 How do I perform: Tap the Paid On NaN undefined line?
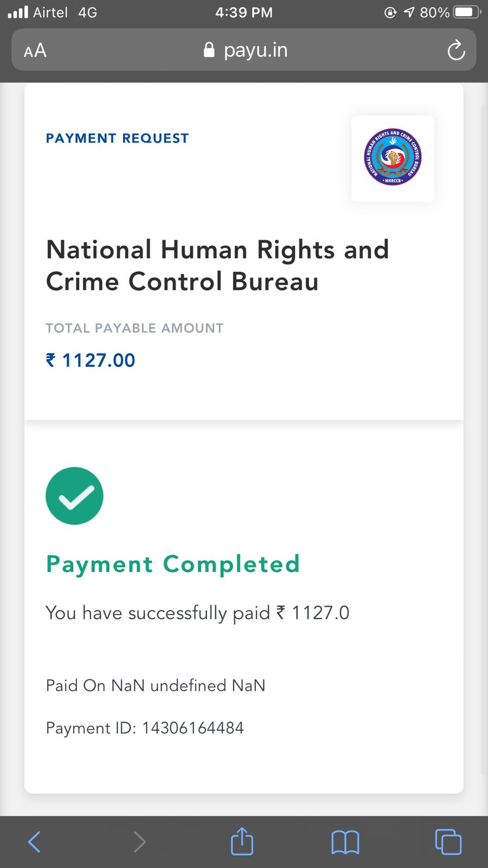click(x=156, y=685)
